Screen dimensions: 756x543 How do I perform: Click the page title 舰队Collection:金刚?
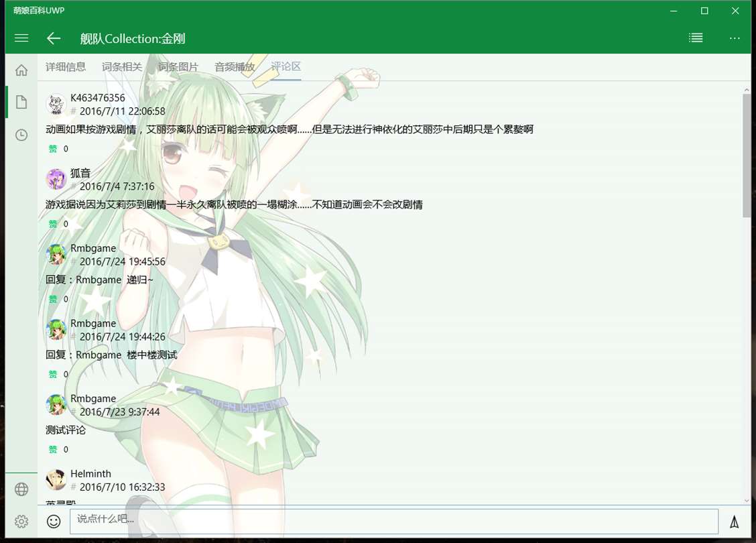click(133, 39)
